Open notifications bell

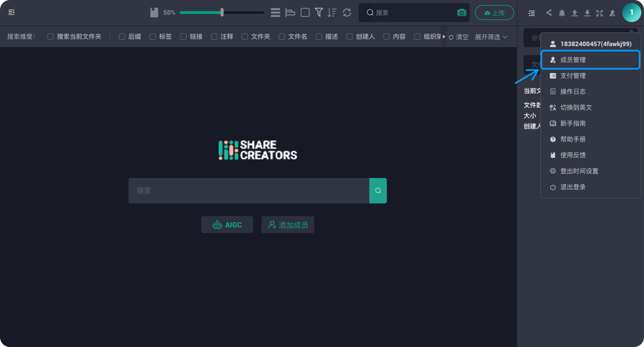562,13
